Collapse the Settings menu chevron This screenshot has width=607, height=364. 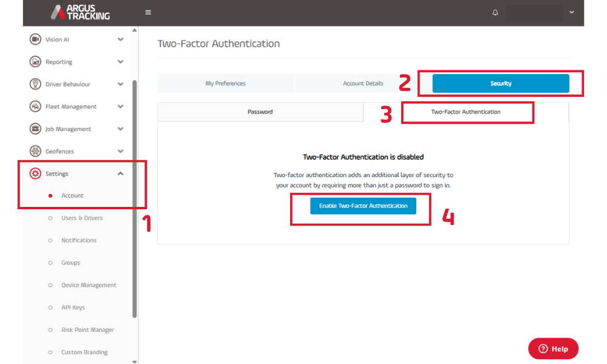[120, 174]
